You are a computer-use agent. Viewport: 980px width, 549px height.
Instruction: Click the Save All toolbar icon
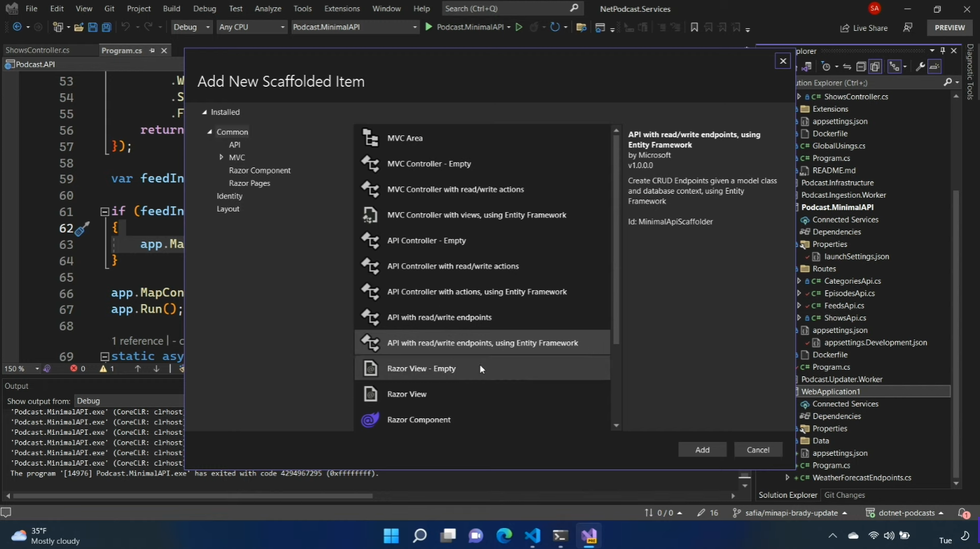click(x=106, y=27)
